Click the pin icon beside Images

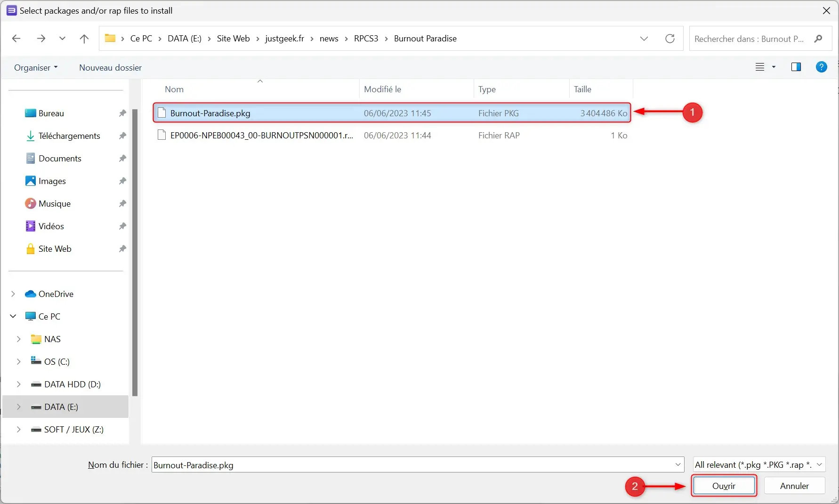coord(122,181)
